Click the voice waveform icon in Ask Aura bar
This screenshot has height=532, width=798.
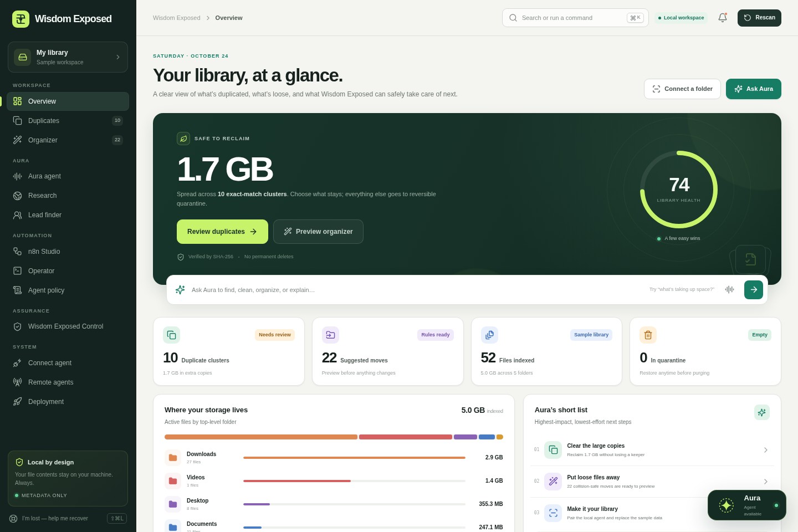pyautogui.click(x=730, y=289)
